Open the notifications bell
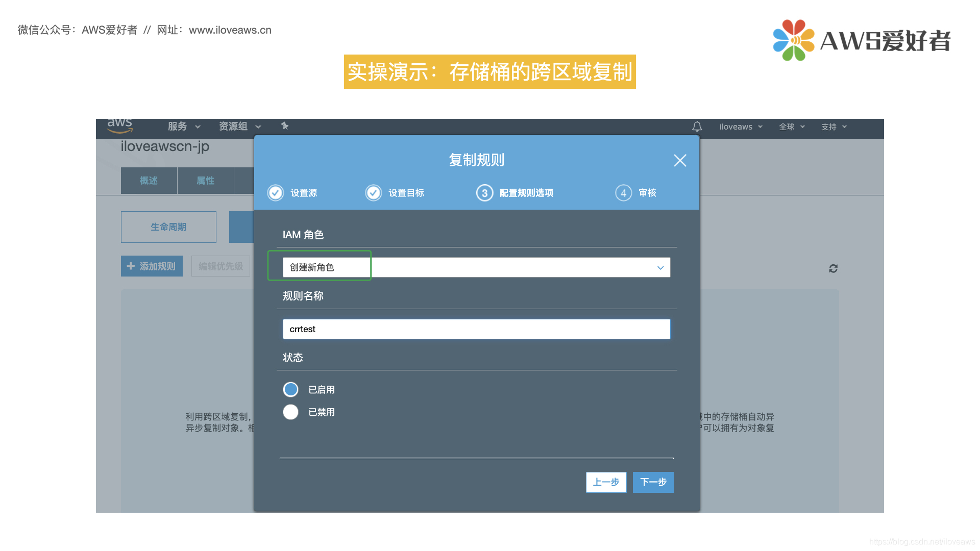Viewport: 980px width, 551px height. [697, 127]
